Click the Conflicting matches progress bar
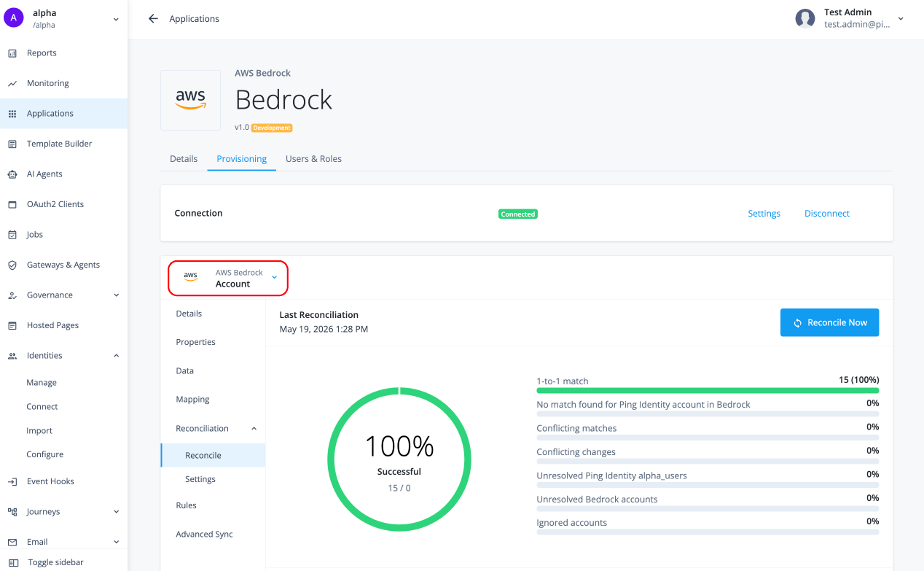The width and height of the screenshot is (924, 571). click(x=708, y=438)
